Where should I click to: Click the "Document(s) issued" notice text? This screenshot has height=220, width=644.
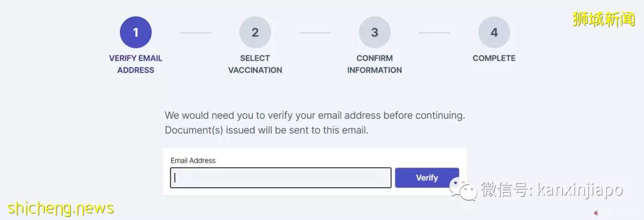coord(267,131)
